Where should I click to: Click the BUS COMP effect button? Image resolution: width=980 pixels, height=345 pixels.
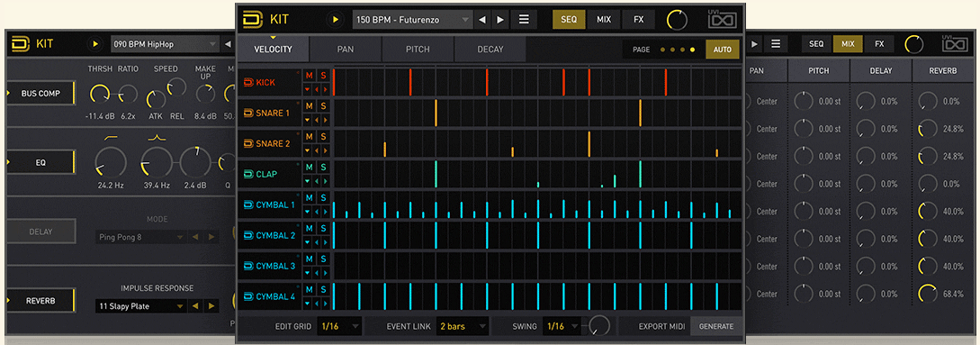pos(40,94)
